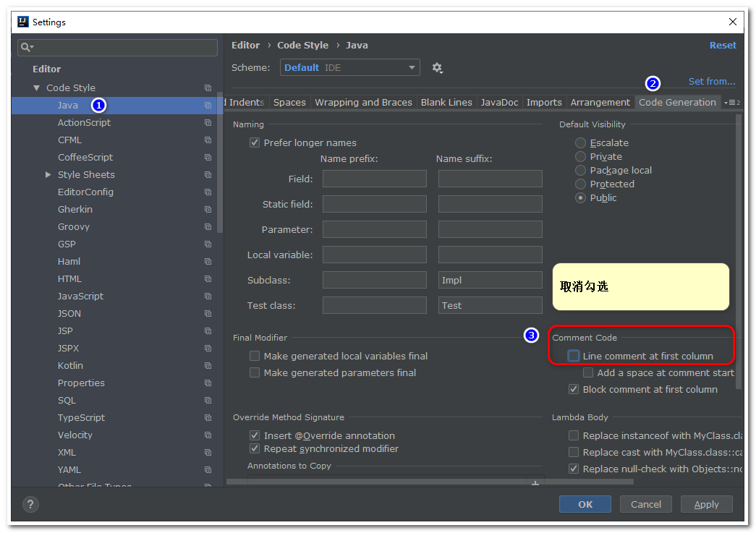The height and width of the screenshot is (533, 756).
Task: Click the Set from... link
Action: (x=712, y=82)
